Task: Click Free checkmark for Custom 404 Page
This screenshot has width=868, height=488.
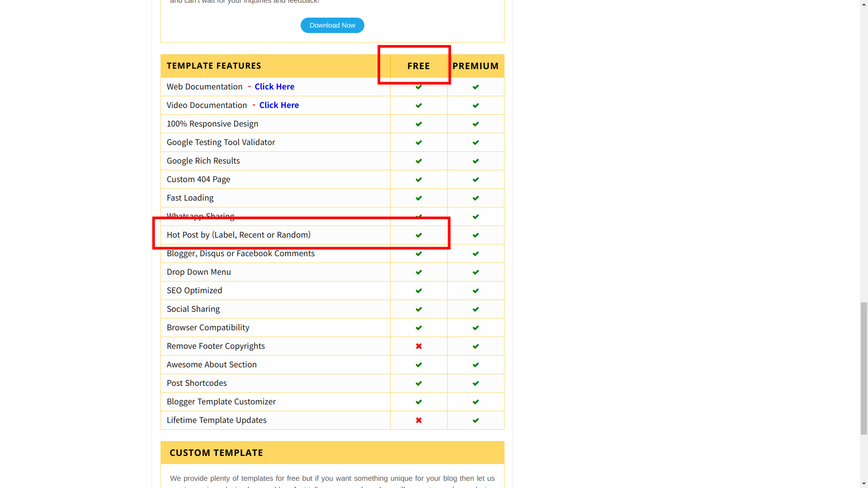Action: [x=419, y=179]
